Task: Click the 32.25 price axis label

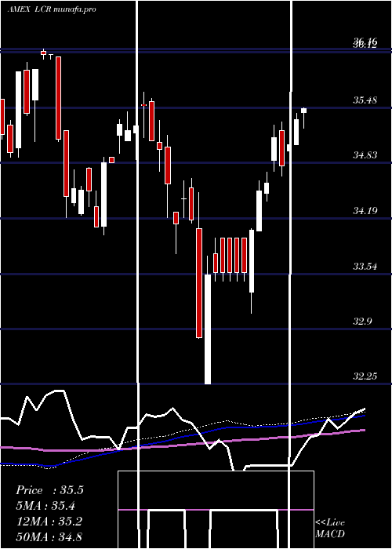Action: (x=365, y=376)
